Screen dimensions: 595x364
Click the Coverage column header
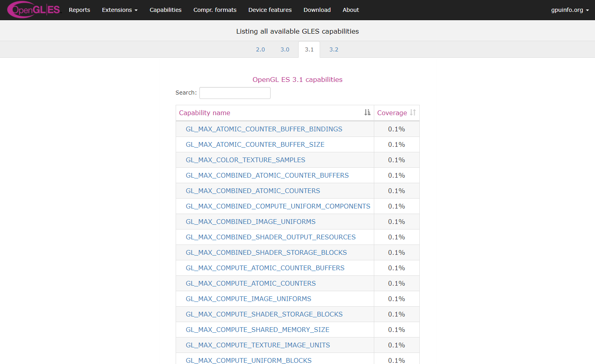[x=396, y=113]
